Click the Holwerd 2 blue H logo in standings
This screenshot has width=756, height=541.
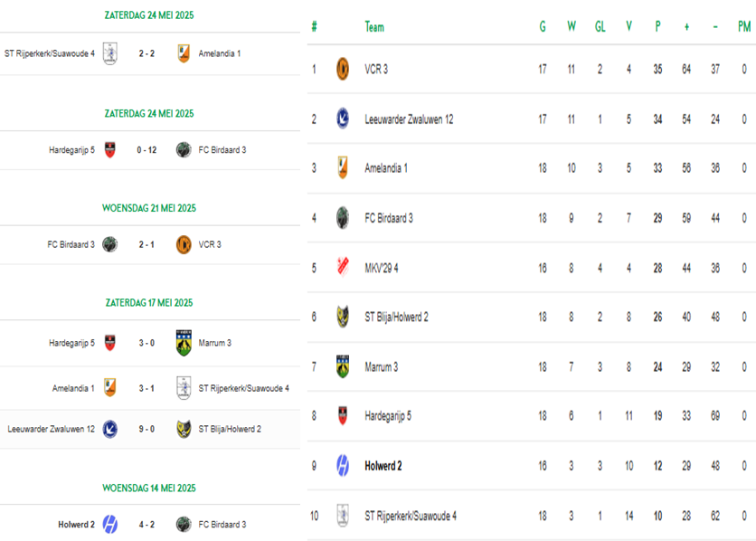[343, 466]
